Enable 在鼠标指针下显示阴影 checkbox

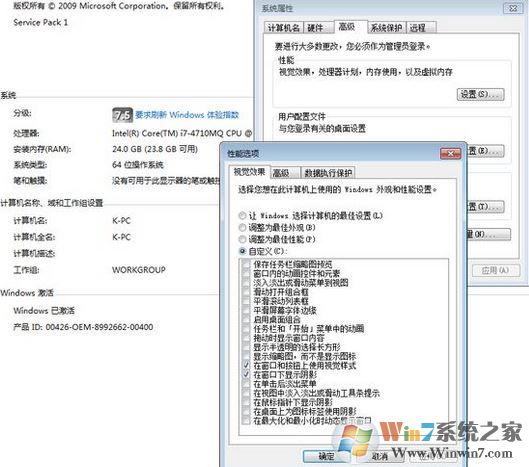(246, 402)
